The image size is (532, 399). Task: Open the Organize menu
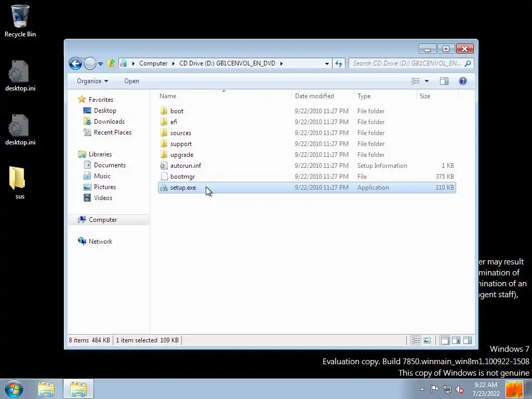(92, 81)
